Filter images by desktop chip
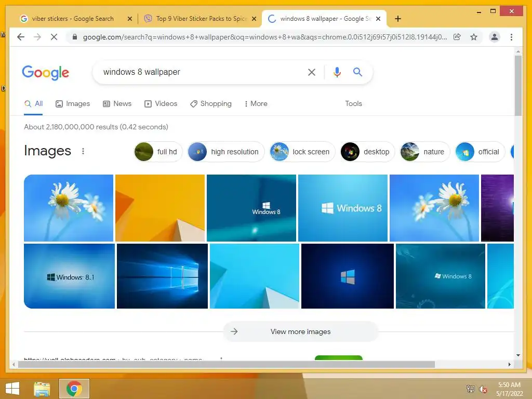 pyautogui.click(x=367, y=152)
